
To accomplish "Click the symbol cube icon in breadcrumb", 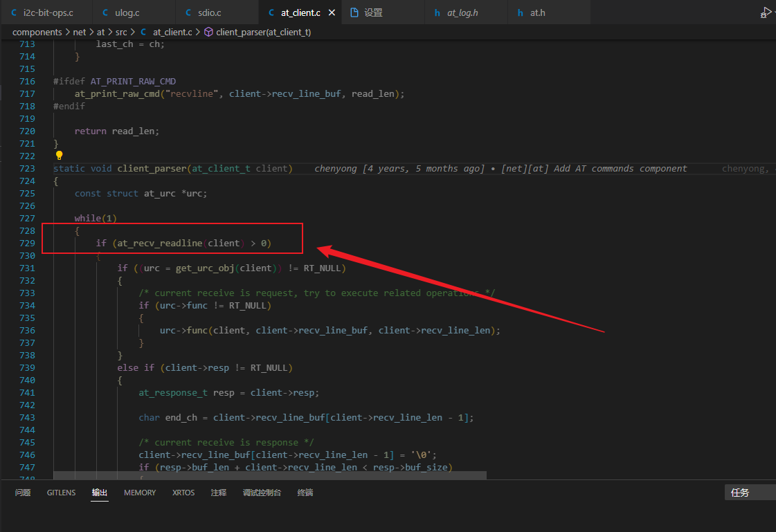I will (x=209, y=32).
